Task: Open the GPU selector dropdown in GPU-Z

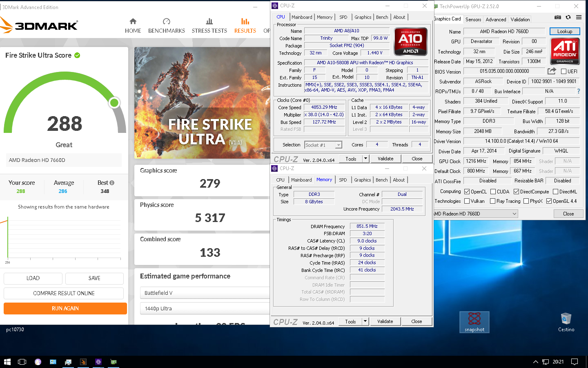Action: click(476, 213)
